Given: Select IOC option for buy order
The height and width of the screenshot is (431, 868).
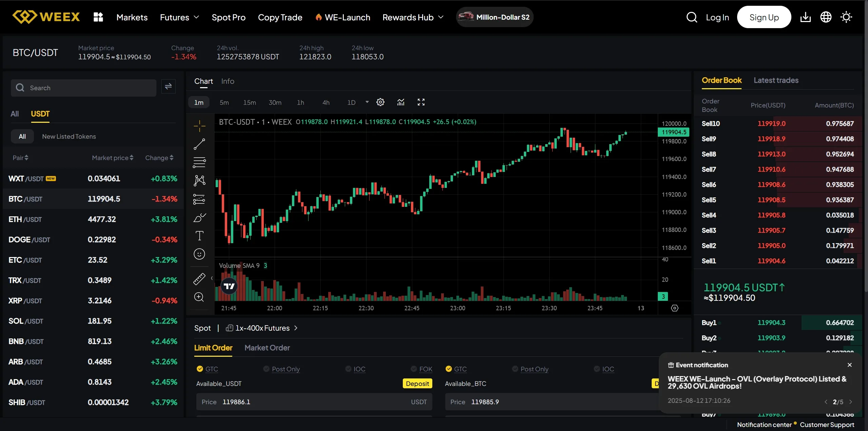Looking at the screenshot, I should coord(355,369).
